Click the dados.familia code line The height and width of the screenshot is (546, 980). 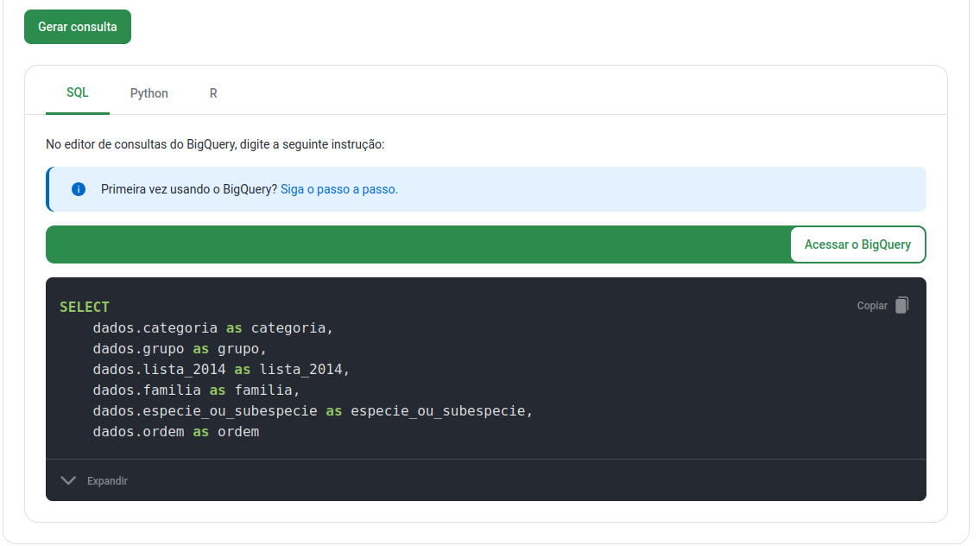pos(196,390)
